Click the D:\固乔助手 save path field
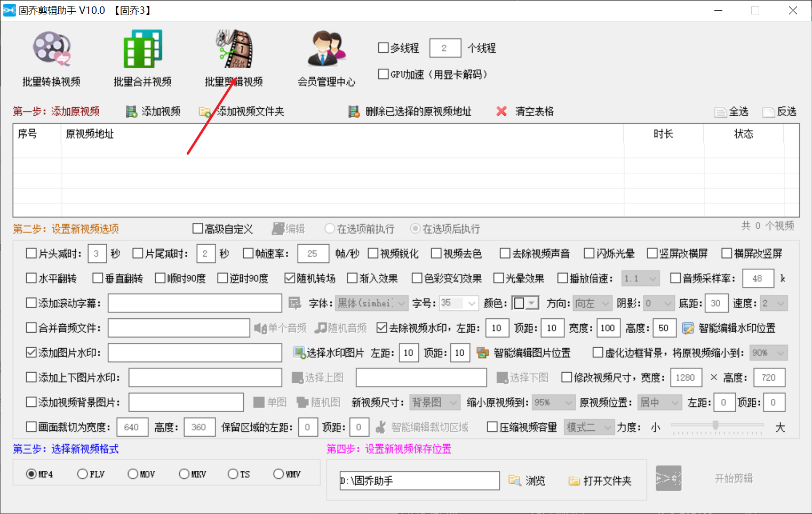 point(419,480)
